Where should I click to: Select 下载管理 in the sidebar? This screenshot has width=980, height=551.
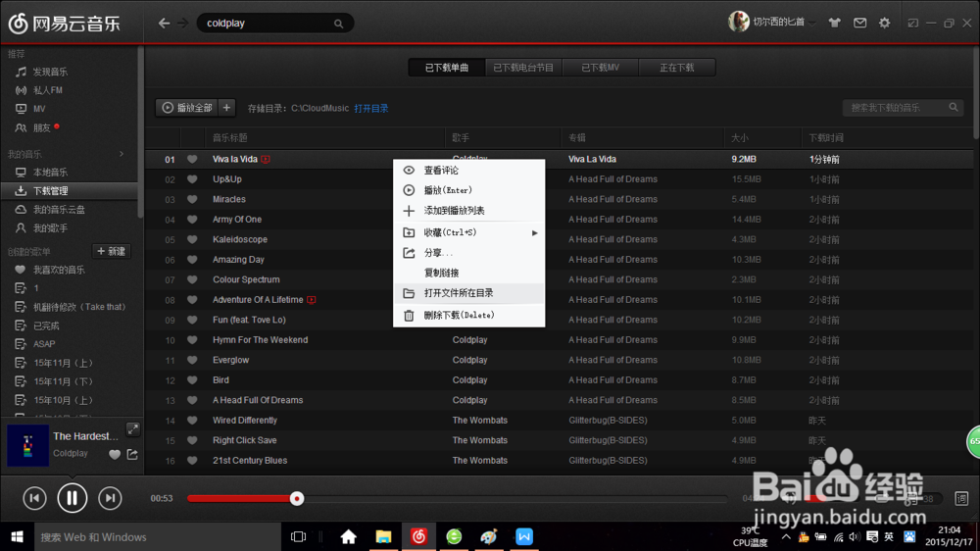pyautogui.click(x=69, y=191)
